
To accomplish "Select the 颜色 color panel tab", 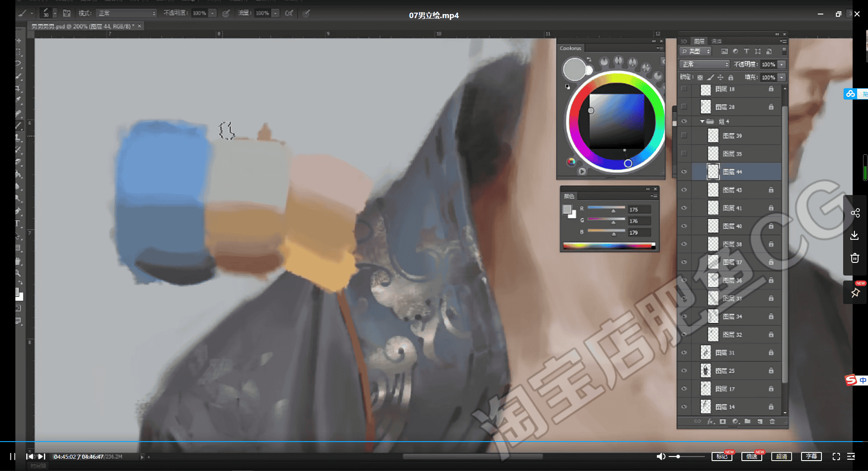I will tap(569, 196).
